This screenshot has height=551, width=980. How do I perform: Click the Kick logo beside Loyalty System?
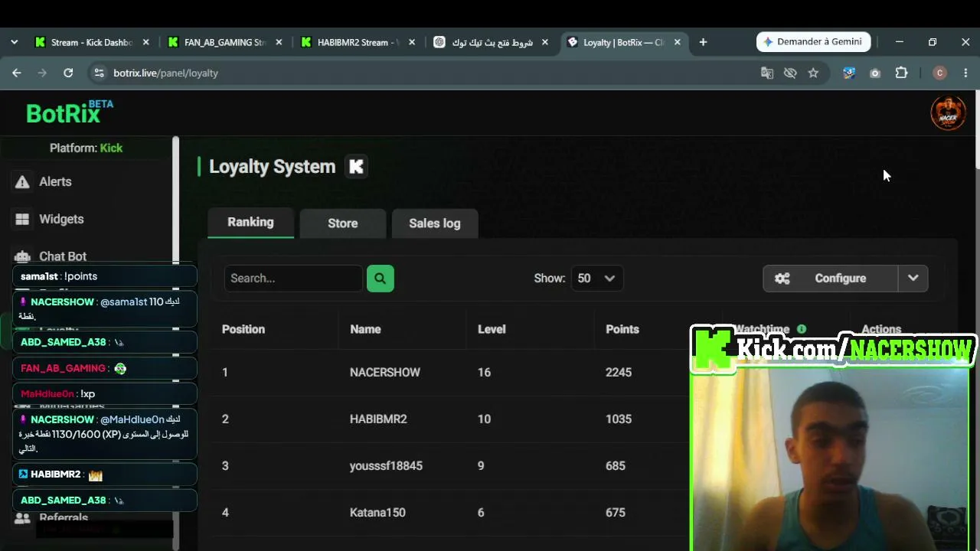click(356, 167)
